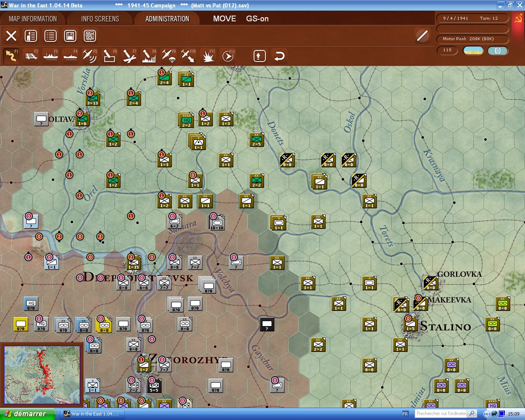Open the INFO SCREENS tab
Screen dimensions: 525x420
coord(100,19)
